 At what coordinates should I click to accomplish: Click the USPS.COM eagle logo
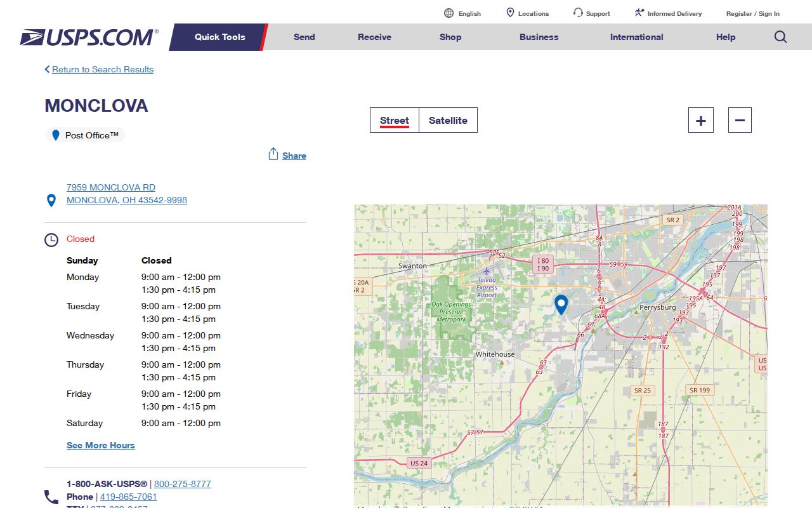click(89, 37)
